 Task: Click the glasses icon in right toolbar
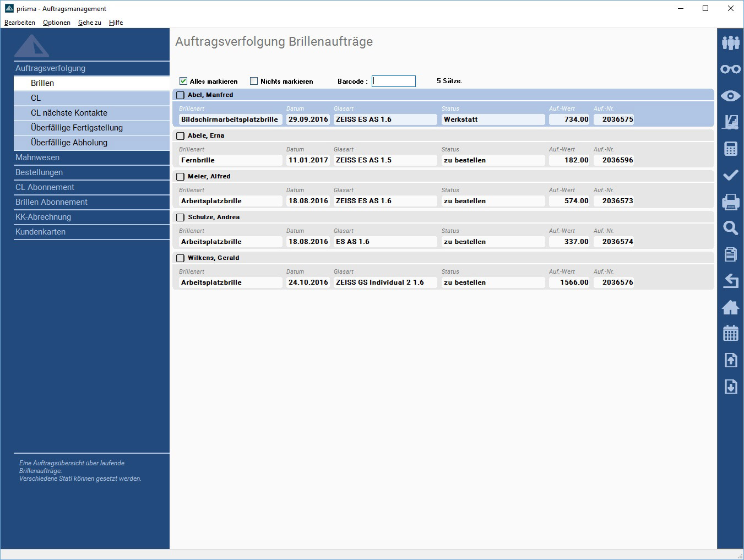click(x=731, y=69)
